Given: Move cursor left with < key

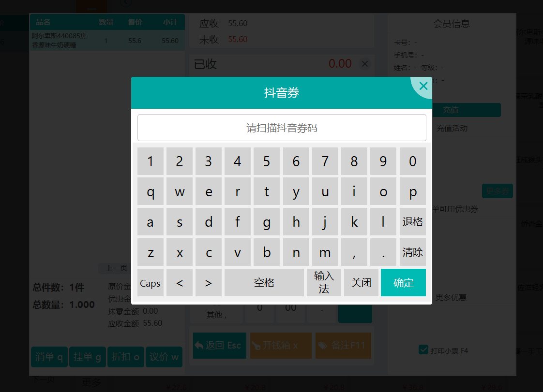Looking at the screenshot, I should coord(180,283).
